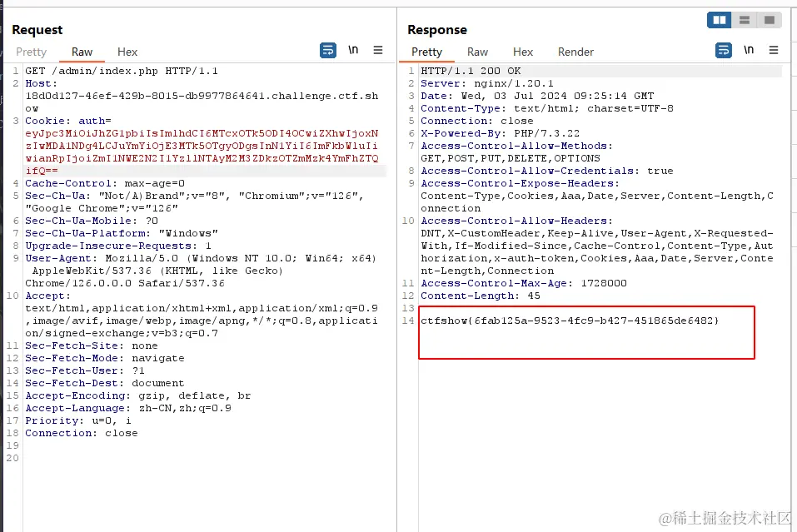Viewport: 797px width, 532px height.
Task: Click GET,POST,PUT,DELETE,OPTIONS value line
Action: tap(511, 158)
